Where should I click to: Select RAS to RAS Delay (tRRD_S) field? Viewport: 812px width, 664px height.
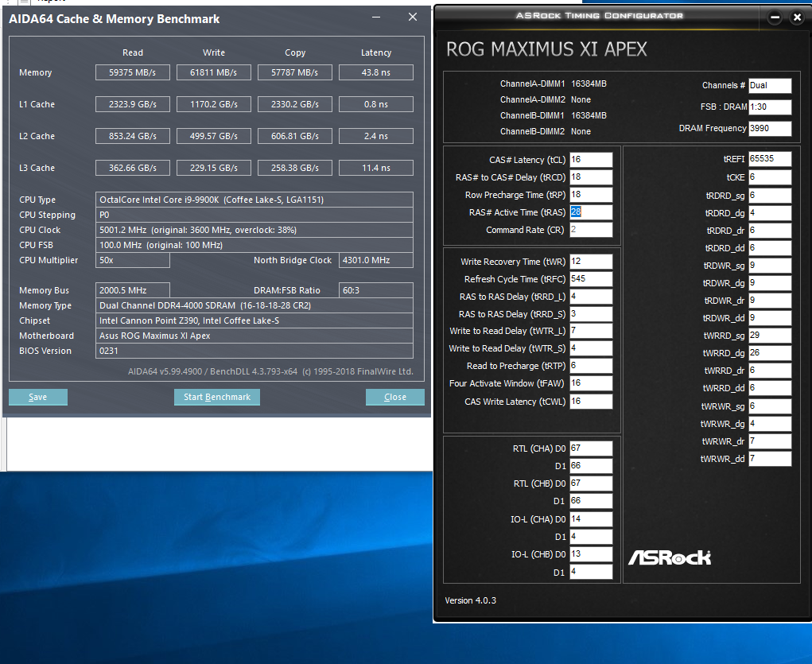click(591, 314)
